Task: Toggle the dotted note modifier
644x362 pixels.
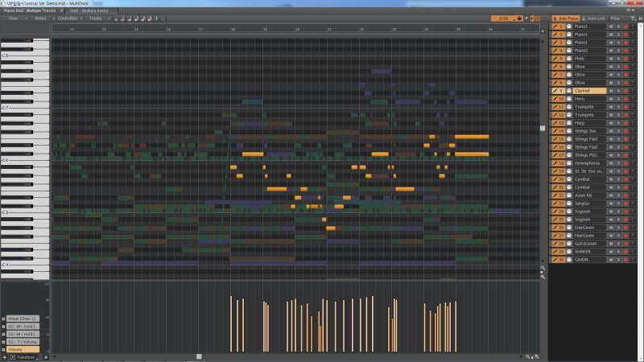Action: point(163,19)
